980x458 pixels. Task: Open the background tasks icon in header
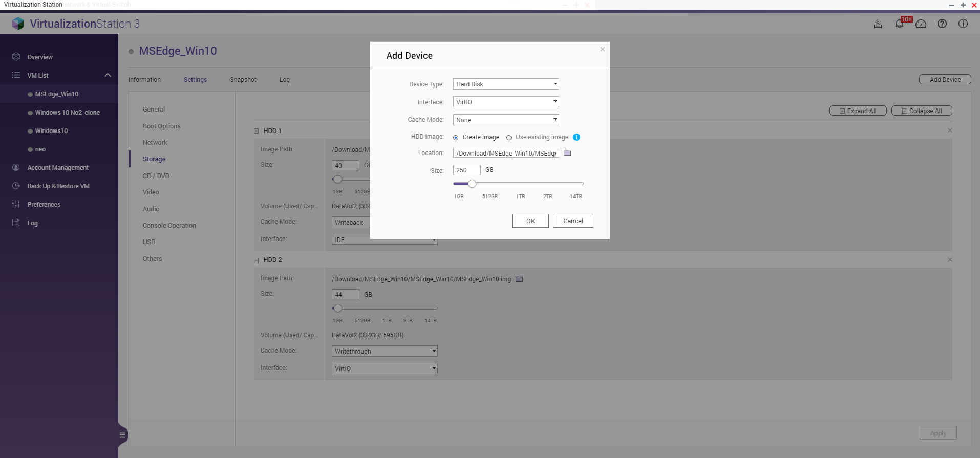[x=878, y=24]
